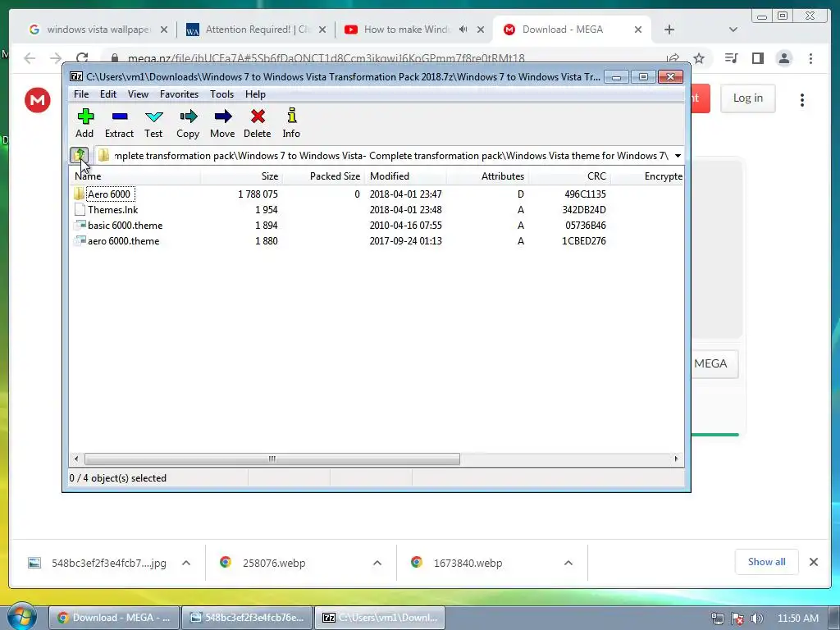The image size is (840, 630).
Task: Open 7-Zip Help menu
Action: click(256, 94)
